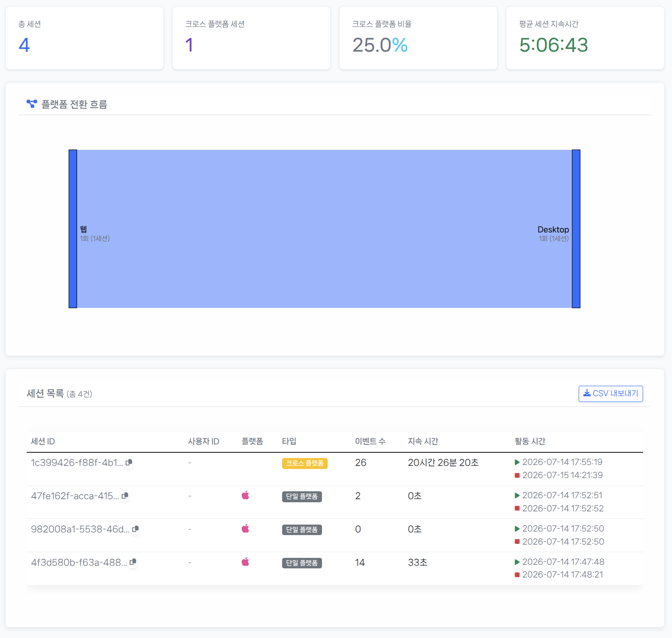Click 단일 플랫폼 badge in 47fe162f row
This screenshot has width=672, height=638.
tap(302, 497)
